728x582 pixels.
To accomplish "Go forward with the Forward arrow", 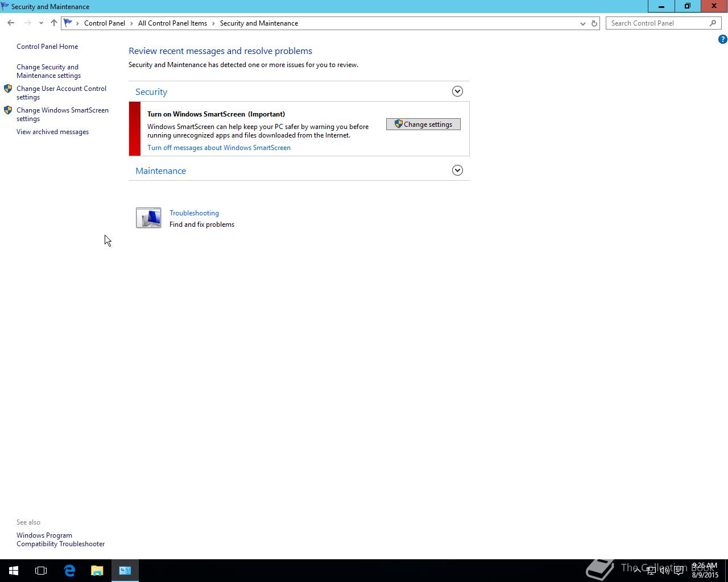I will (27, 23).
